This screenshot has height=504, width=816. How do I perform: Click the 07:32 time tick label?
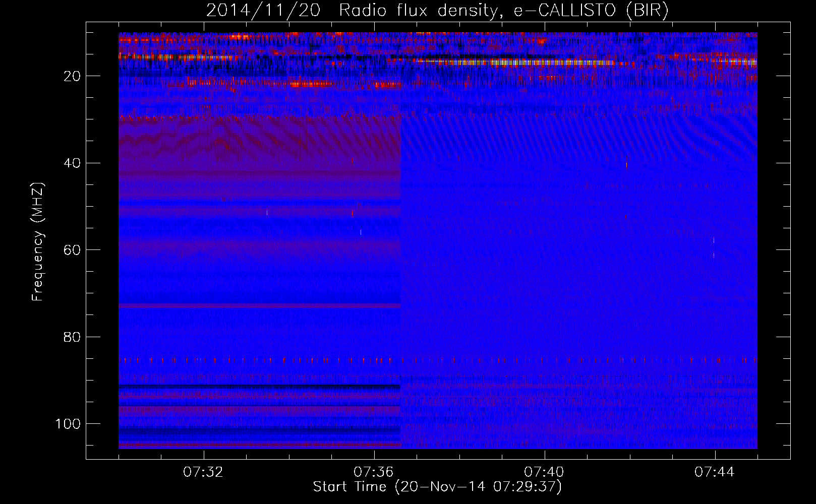pyautogui.click(x=204, y=472)
